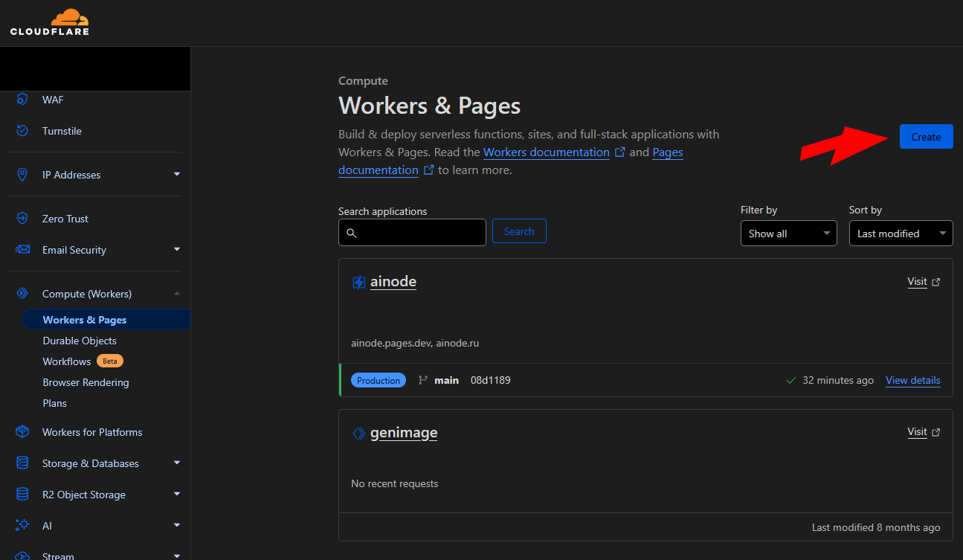Image resolution: width=963 pixels, height=560 pixels.
Task: Click the Turnstile sidebar icon
Action: click(22, 131)
